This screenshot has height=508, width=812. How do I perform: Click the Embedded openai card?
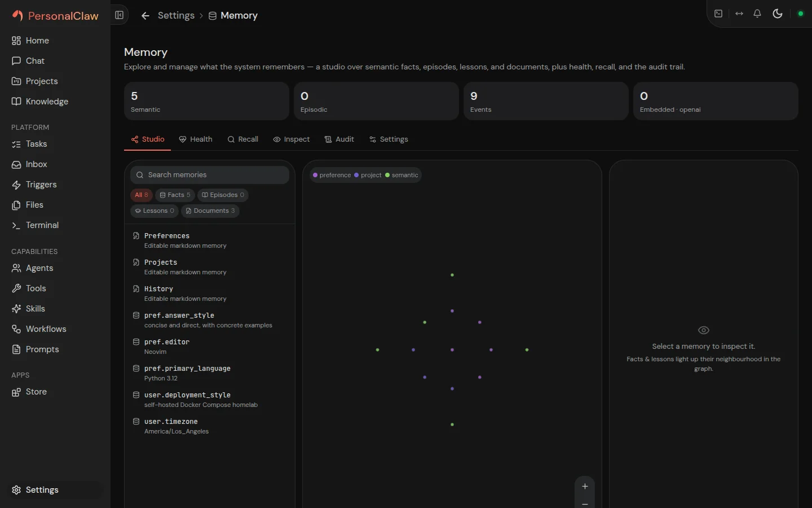click(716, 101)
